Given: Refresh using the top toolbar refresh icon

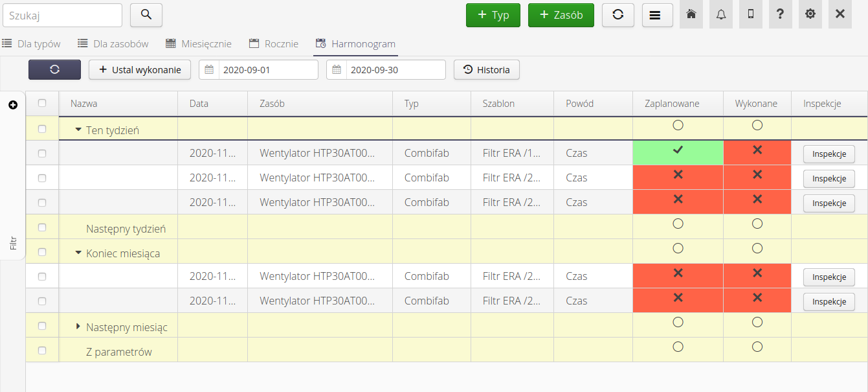Looking at the screenshot, I should tap(618, 15).
